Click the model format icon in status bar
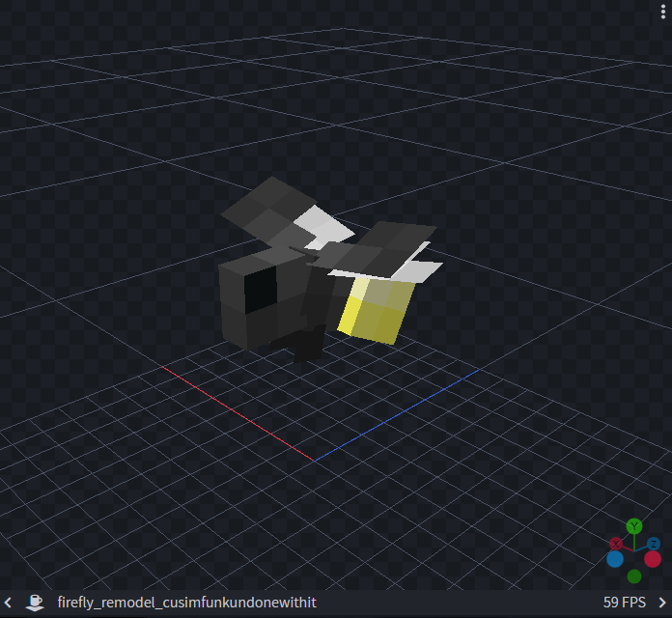This screenshot has width=672, height=618. [x=35, y=603]
